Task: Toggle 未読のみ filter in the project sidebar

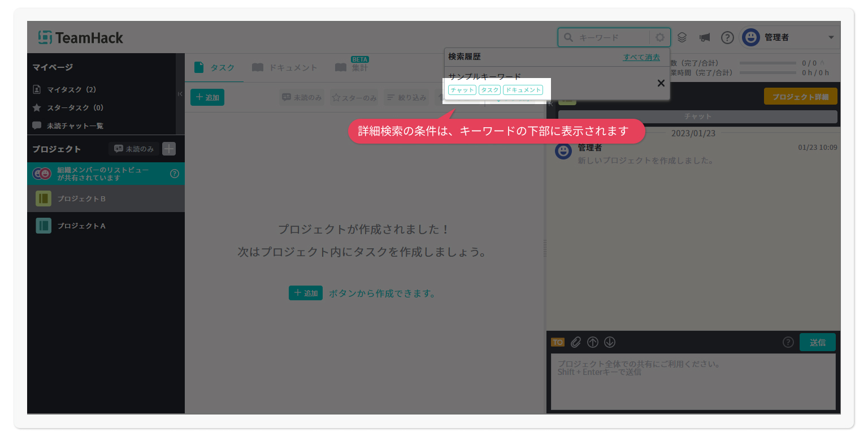Action: coord(134,149)
